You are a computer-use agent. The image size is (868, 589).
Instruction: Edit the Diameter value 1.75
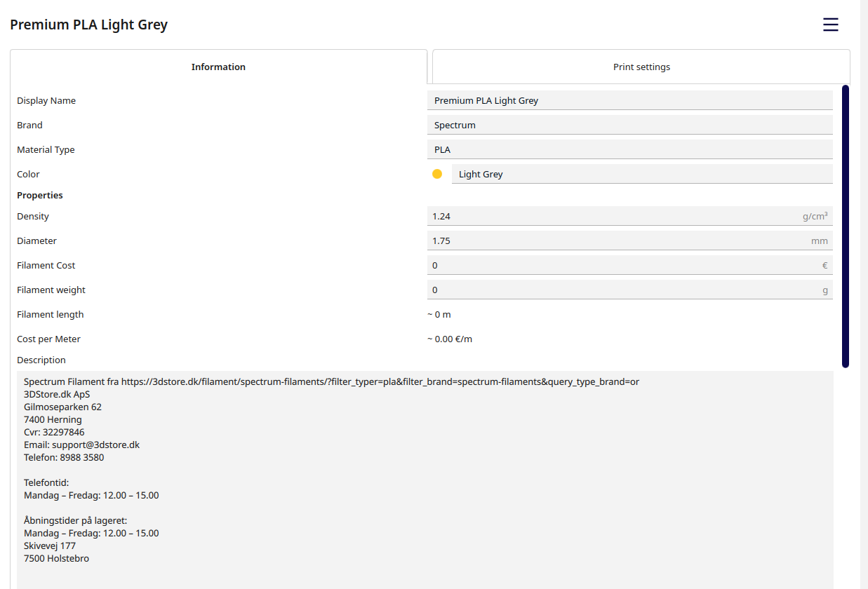tap(630, 241)
